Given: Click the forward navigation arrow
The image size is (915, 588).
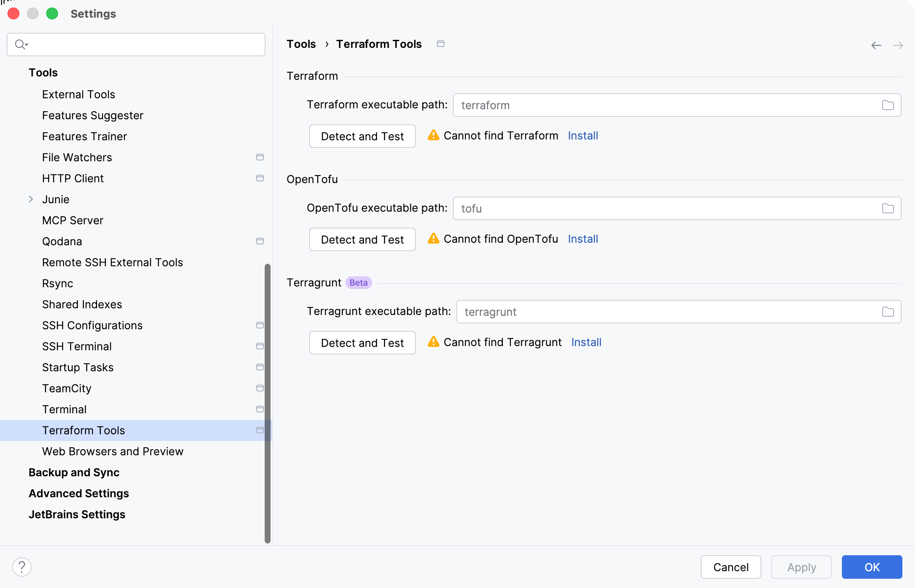Looking at the screenshot, I should [899, 45].
